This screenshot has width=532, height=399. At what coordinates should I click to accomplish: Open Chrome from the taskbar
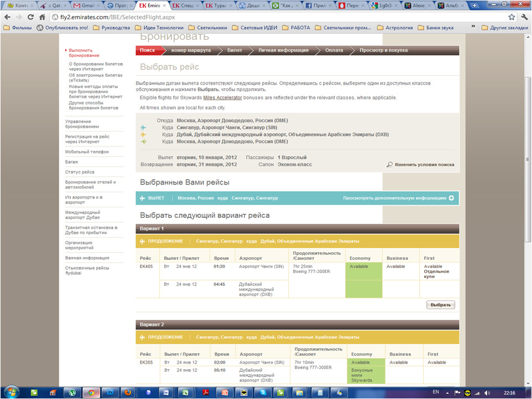pos(91,393)
